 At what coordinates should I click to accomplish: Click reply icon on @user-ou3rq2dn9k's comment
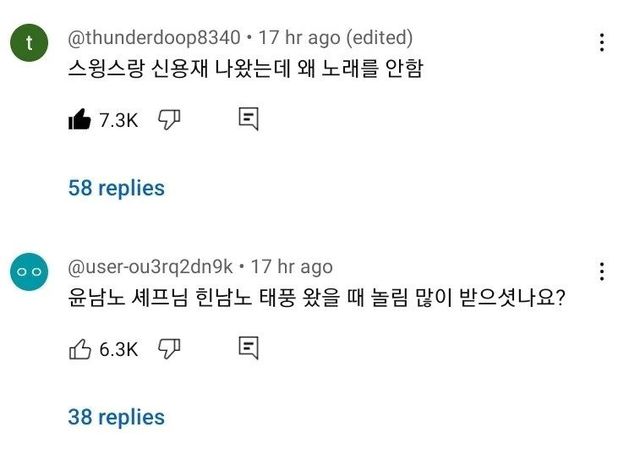249,348
